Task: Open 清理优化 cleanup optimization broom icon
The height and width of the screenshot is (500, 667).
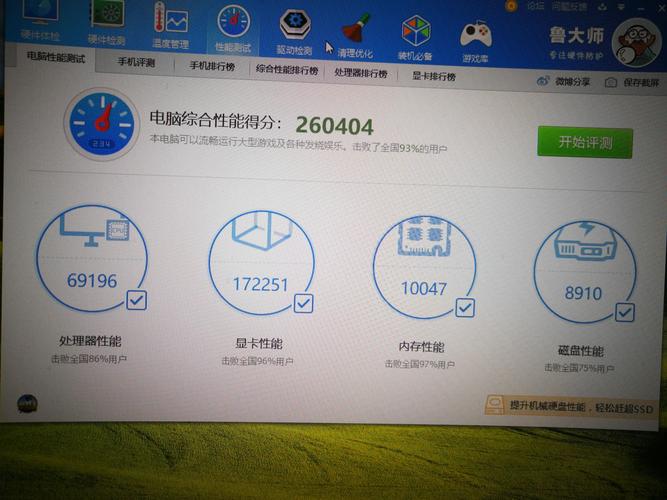Action: (x=356, y=35)
